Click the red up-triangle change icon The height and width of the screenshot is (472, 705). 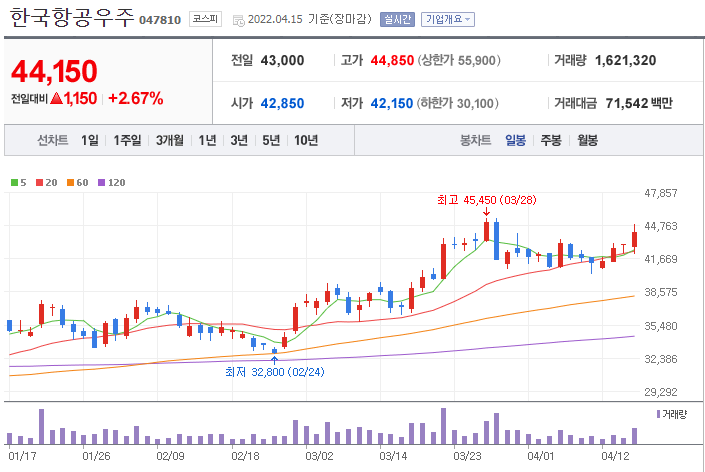(x=57, y=98)
